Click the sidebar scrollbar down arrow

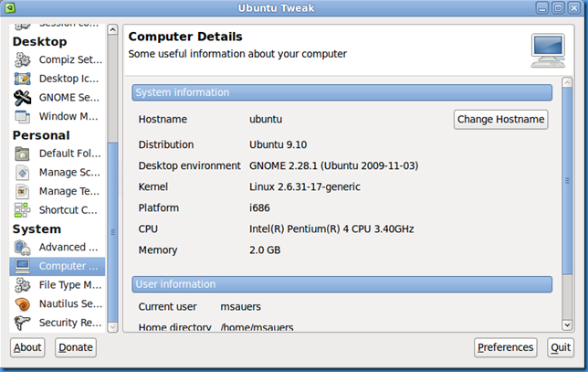tap(112, 327)
